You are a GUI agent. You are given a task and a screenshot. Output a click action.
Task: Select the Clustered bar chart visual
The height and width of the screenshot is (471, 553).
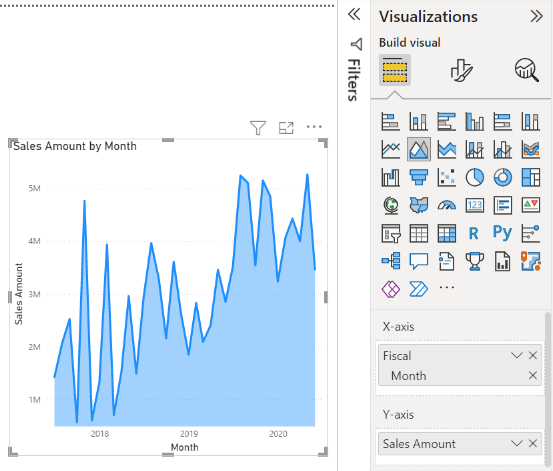click(x=446, y=121)
